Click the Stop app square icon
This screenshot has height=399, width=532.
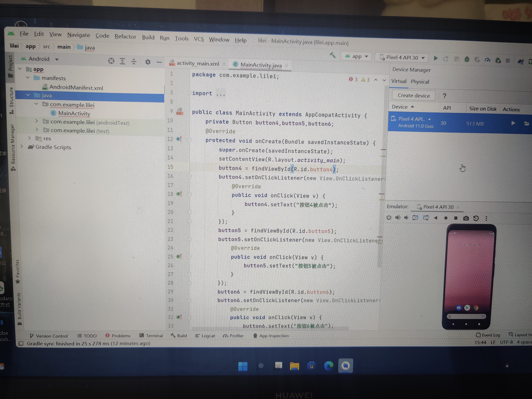pyautogui.click(x=508, y=61)
